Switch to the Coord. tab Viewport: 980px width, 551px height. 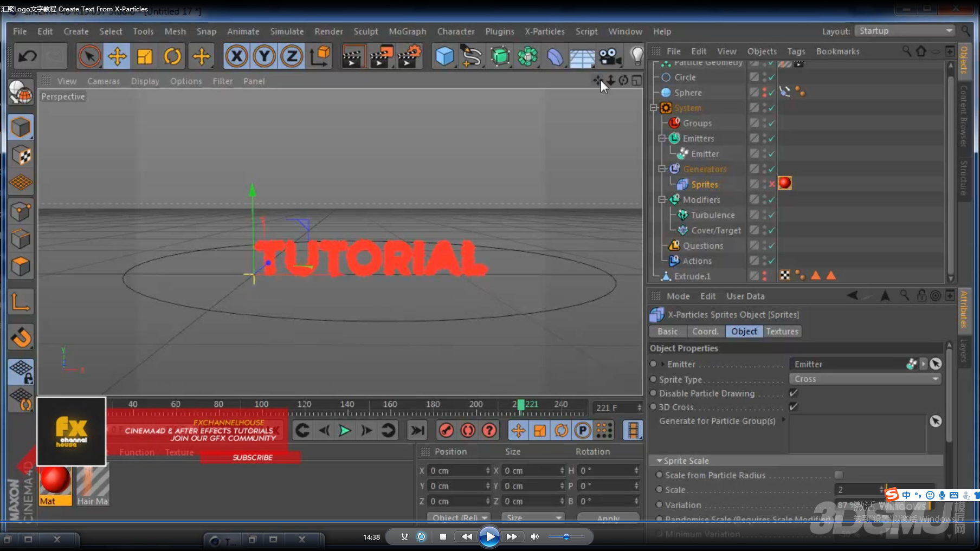(705, 332)
